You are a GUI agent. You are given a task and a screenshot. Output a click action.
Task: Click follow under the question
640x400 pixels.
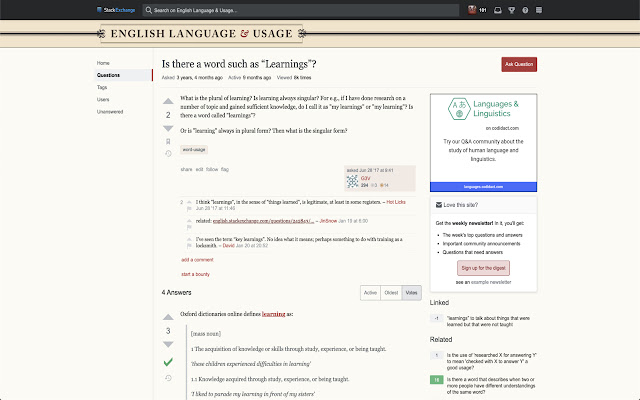pos(212,169)
